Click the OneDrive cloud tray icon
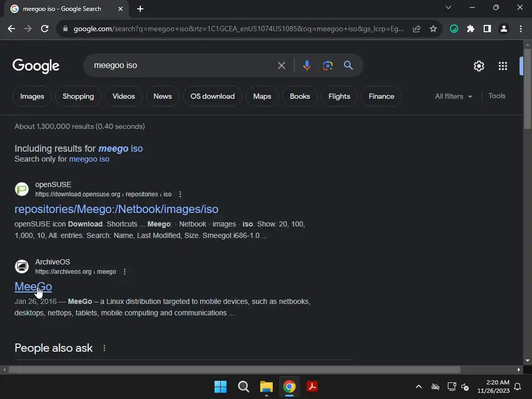532x399 pixels. pyautogui.click(x=435, y=387)
